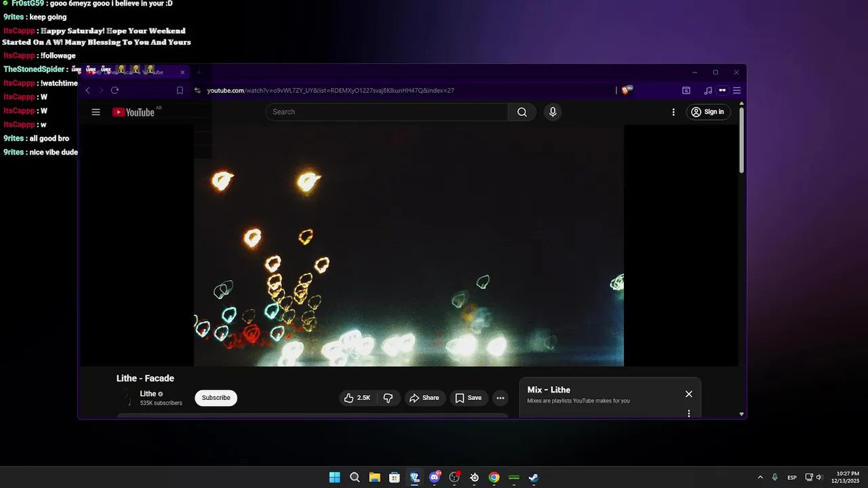Go to YouTube home via logo
The image size is (868, 488).
click(x=134, y=112)
